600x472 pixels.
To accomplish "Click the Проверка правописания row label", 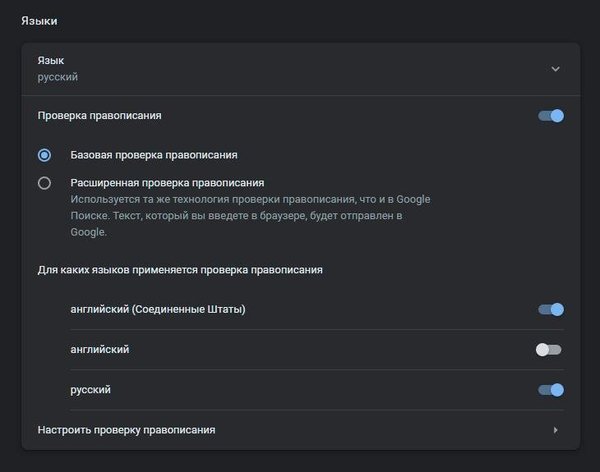I will [99, 116].
